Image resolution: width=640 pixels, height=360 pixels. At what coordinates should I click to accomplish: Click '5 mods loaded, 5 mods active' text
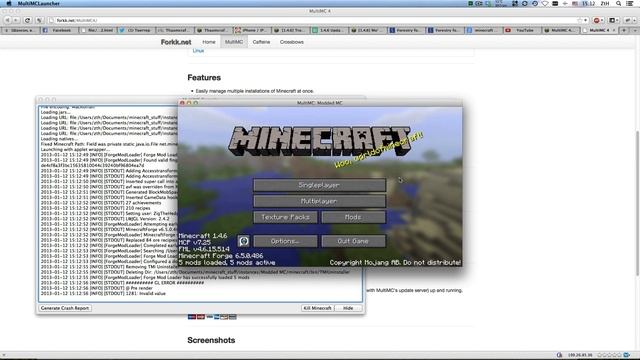pyautogui.click(x=227, y=262)
